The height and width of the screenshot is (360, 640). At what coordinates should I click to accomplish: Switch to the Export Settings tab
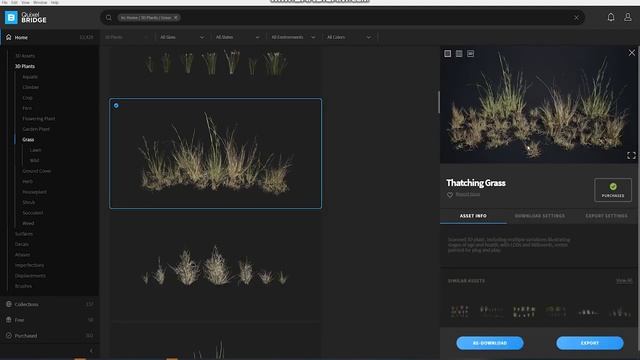point(606,216)
